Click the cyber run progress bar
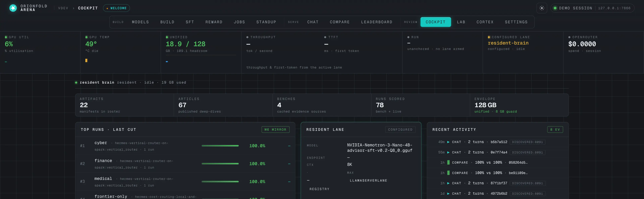Viewport: 644px width, 199px height. 220,146
